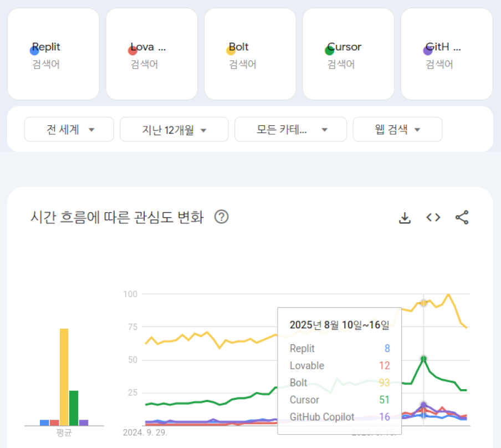Click the green Cursor average bar

click(74, 408)
